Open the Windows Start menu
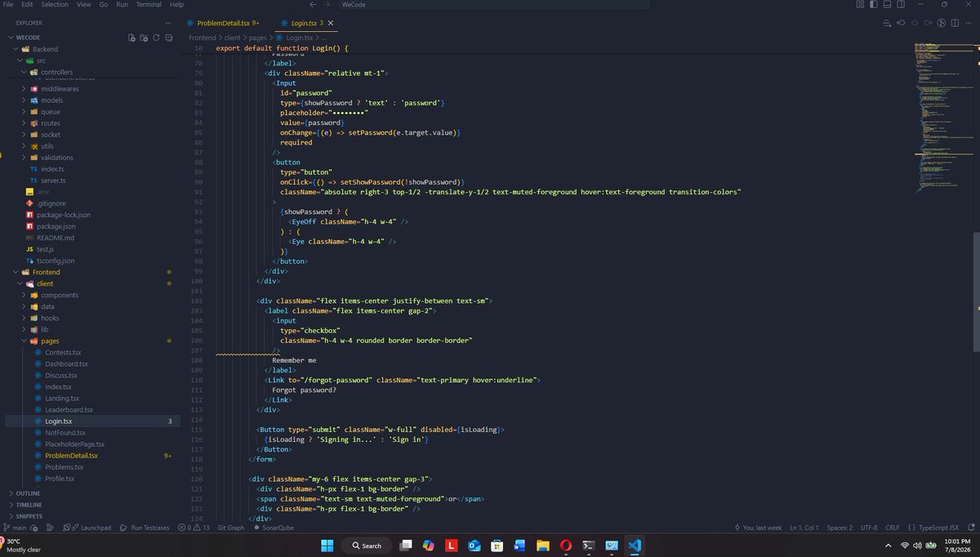 tap(327, 546)
